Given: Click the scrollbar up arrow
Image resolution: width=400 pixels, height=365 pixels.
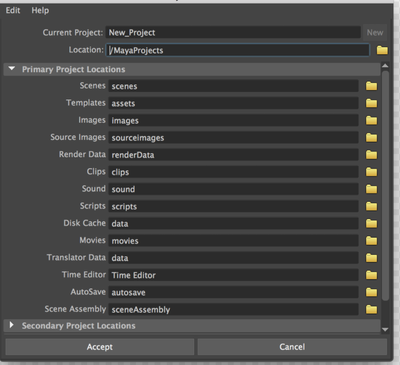Looking at the screenshot, I should click(x=385, y=66).
